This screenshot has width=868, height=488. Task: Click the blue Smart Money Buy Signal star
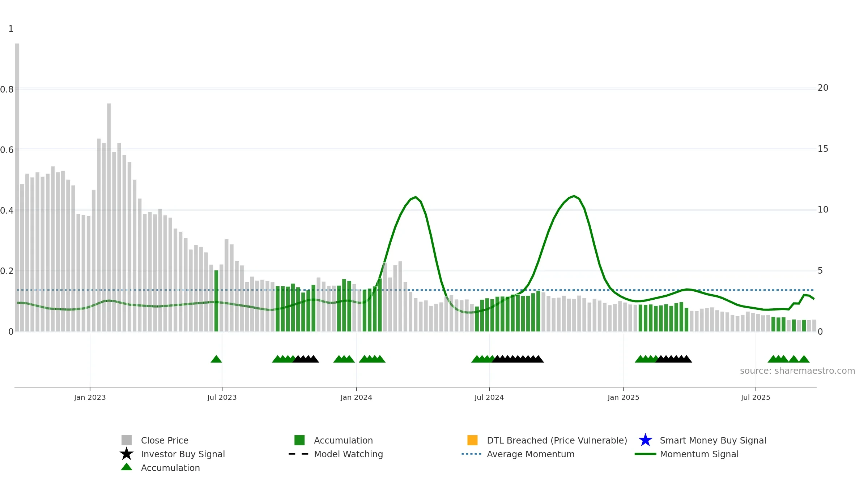click(x=645, y=440)
